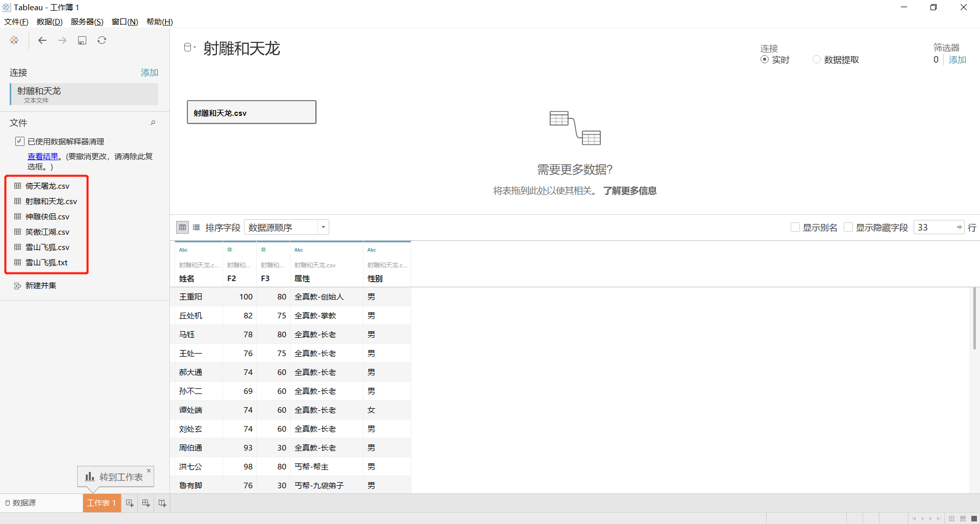Save the workbook with the save icon

point(82,40)
